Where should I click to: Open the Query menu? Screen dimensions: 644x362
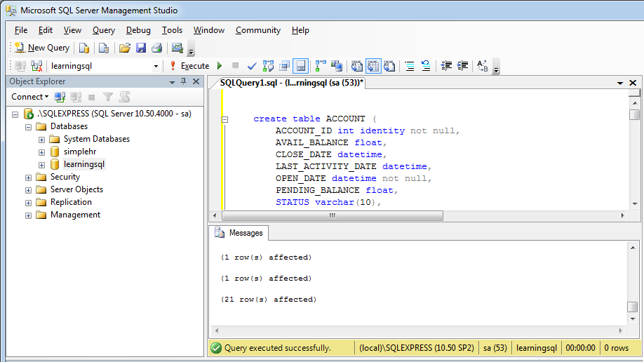104,30
